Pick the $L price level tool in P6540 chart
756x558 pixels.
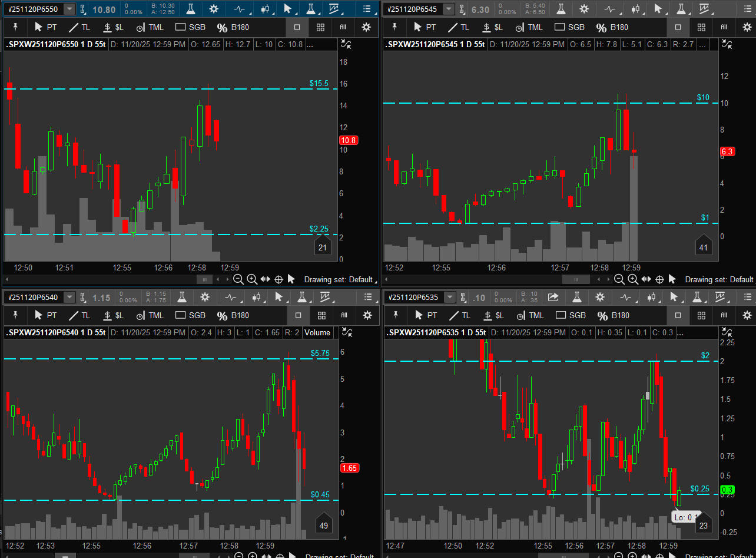[113, 315]
